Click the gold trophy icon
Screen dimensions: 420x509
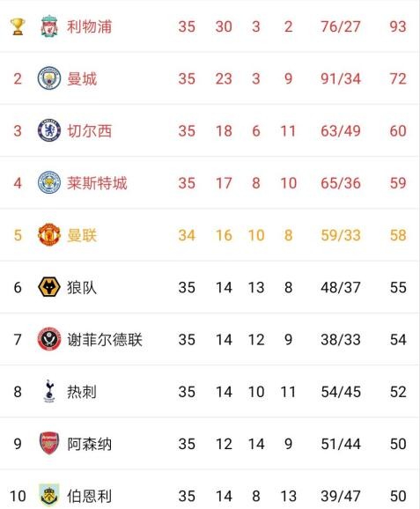pyautogui.click(x=18, y=26)
